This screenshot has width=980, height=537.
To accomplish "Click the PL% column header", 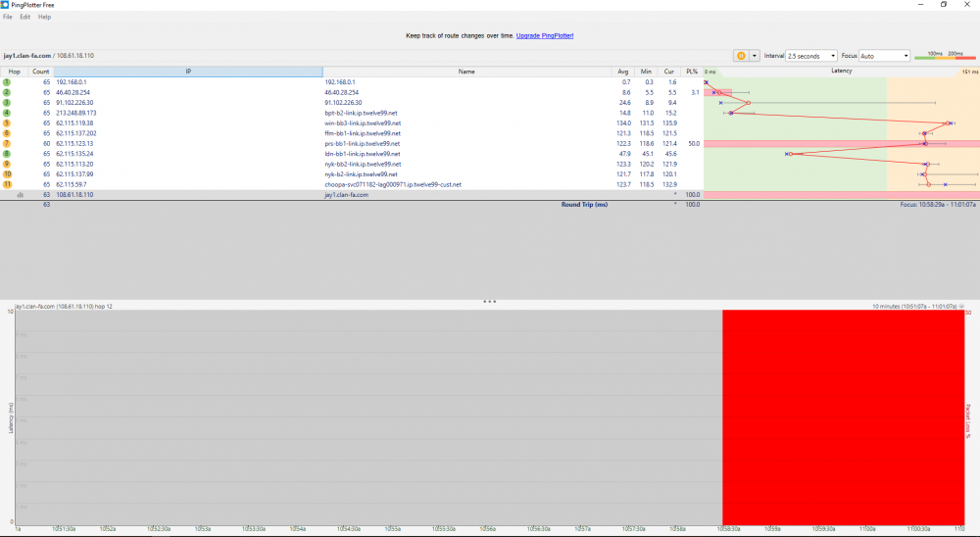I will click(x=691, y=72).
